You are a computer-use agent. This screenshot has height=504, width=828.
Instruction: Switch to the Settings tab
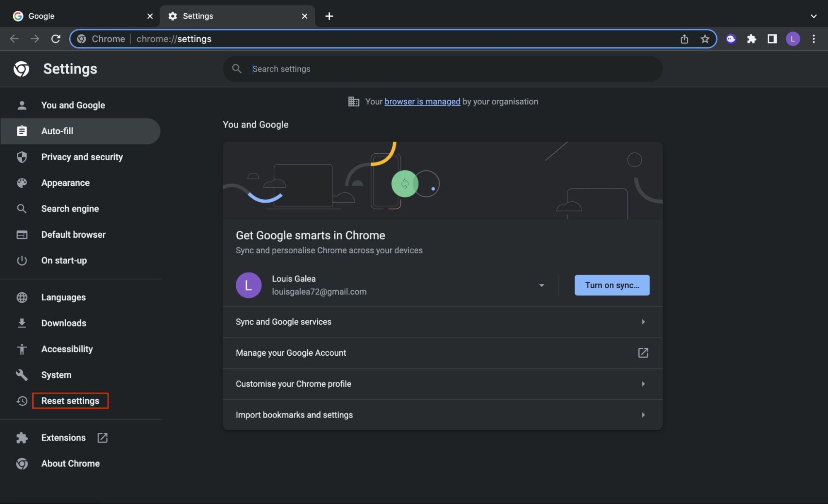[x=237, y=16]
